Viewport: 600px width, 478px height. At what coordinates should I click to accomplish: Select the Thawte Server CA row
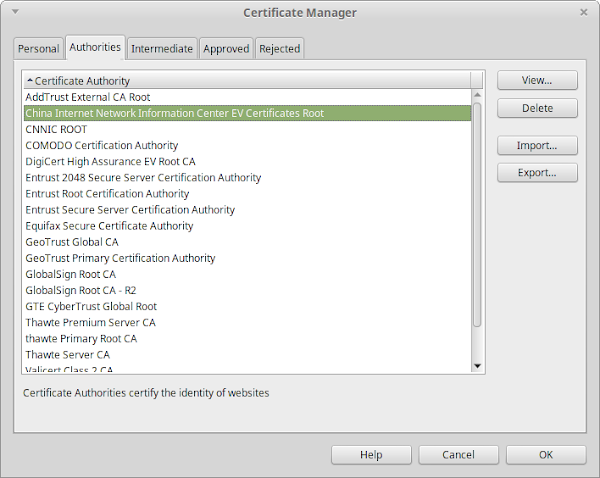tap(247, 354)
